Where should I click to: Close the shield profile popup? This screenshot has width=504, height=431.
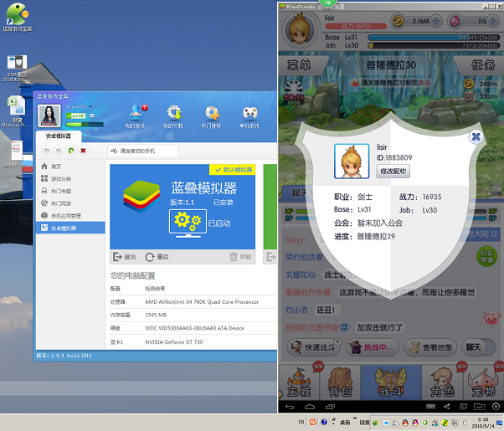click(x=476, y=137)
